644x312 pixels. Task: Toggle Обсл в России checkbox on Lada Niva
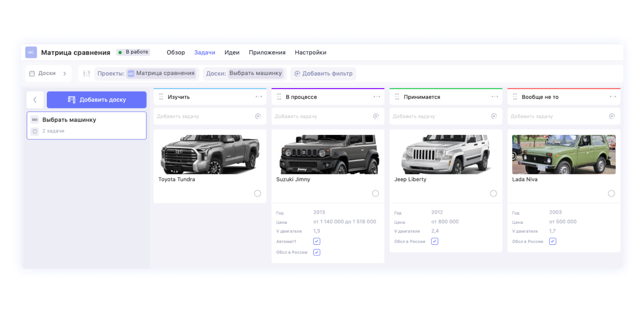pos(553,241)
